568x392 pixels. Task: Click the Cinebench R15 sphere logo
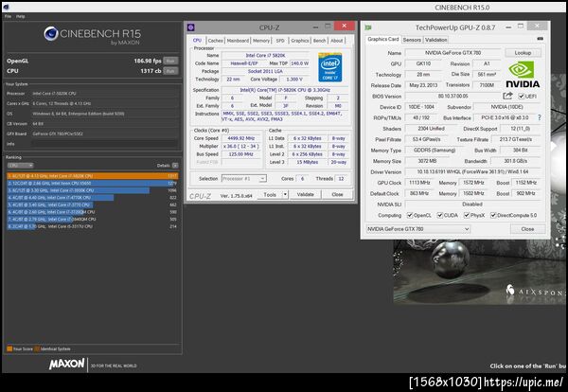click(x=51, y=34)
